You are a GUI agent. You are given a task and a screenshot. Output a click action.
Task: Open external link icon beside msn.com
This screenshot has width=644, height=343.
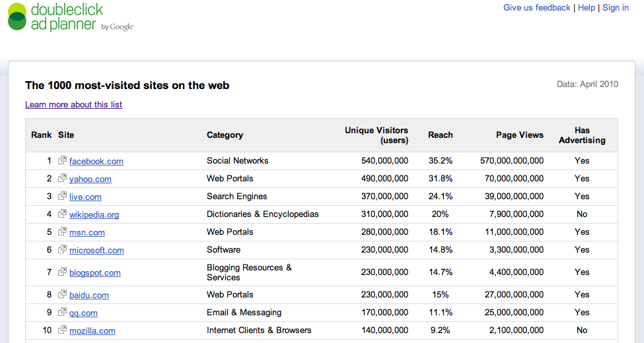62,232
